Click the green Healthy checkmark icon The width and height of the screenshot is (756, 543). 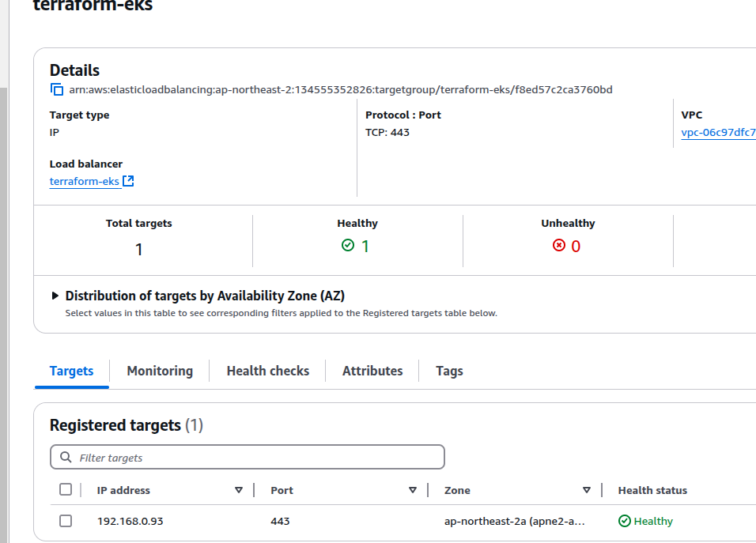click(x=348, y=246)
